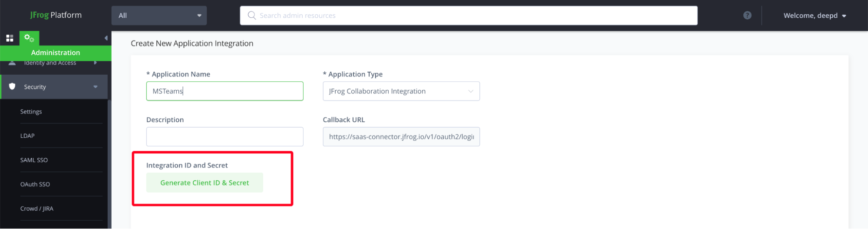Open the help question mark icon
The image size is (868, 229).
click(x=747, y=15)
